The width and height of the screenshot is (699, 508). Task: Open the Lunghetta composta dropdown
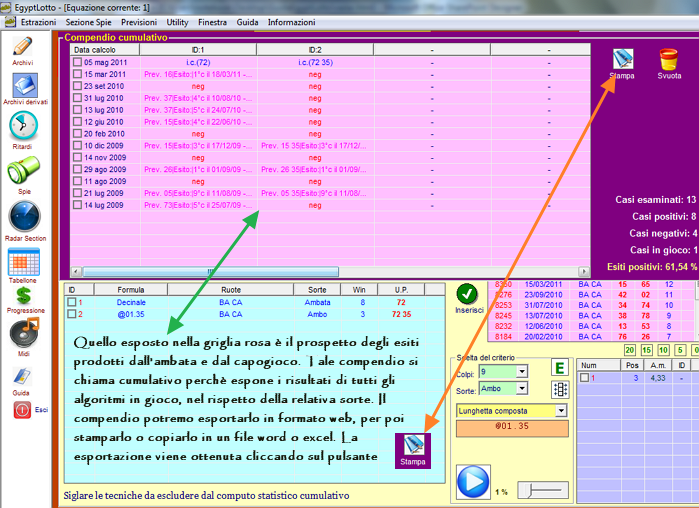coord(561,410)
